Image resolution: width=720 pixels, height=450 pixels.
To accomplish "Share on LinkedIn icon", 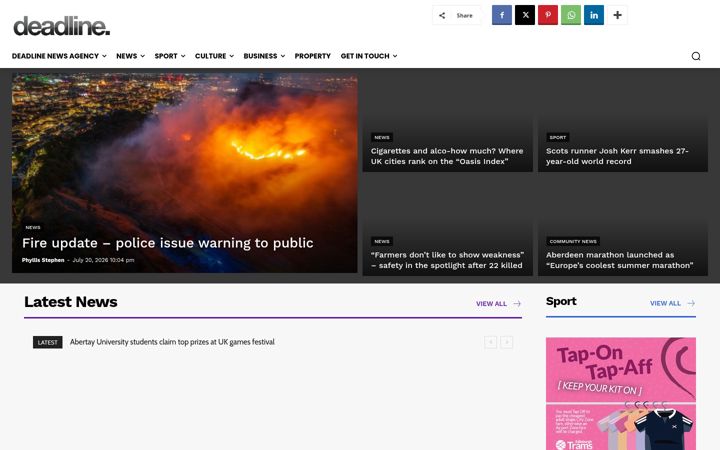I will click(594, 15).
